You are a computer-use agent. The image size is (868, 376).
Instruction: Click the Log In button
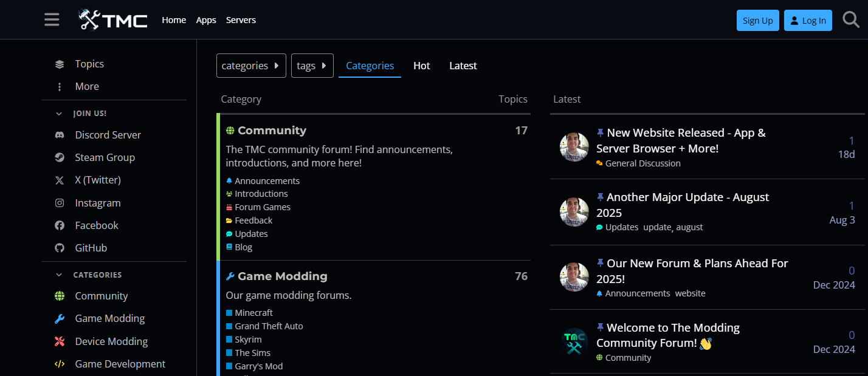[808, 20]
